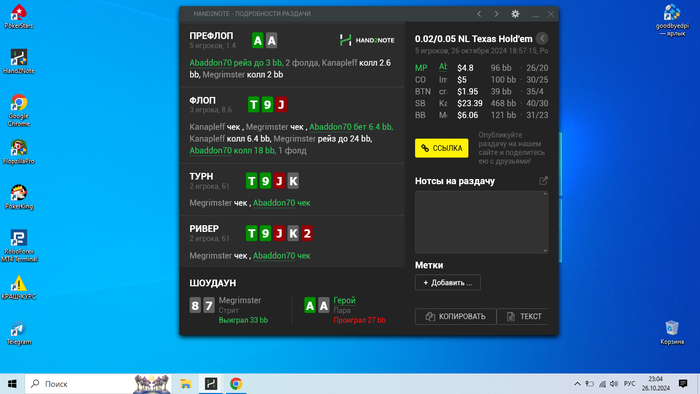Open hand as text with ТЕКСТ button

click(523, 316)
